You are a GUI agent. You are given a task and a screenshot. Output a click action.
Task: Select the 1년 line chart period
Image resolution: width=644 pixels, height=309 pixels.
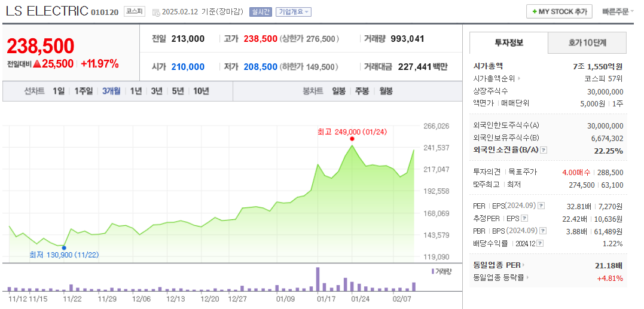point(136,91)
